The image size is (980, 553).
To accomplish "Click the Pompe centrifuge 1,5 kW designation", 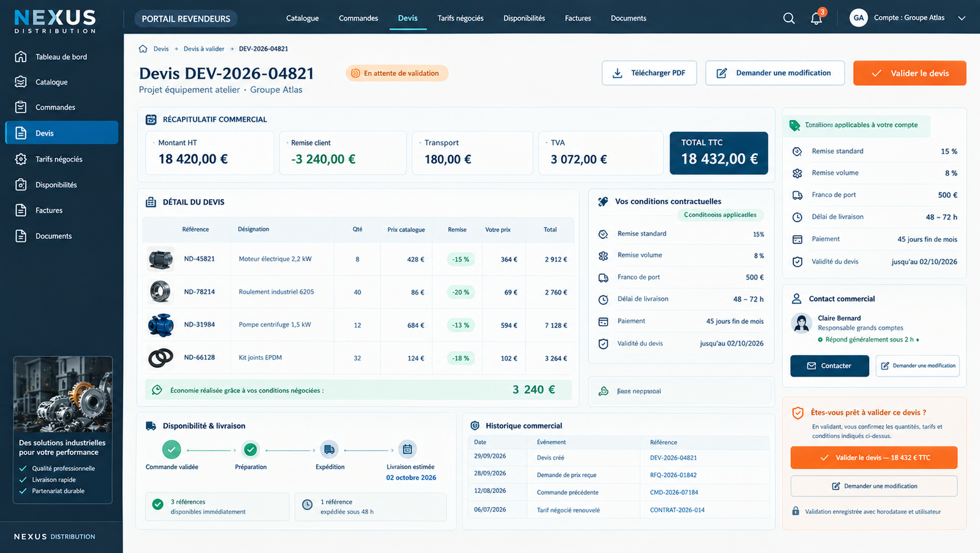I will click(x=275, y=325).
